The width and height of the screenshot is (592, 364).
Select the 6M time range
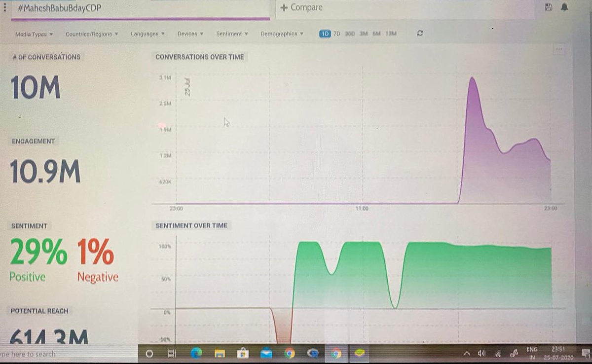(x=376, y=34)
